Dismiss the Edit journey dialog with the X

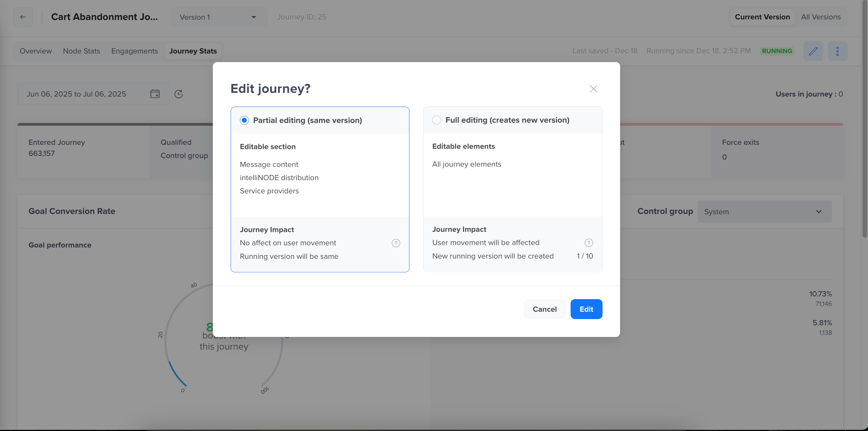click(593, 89)
